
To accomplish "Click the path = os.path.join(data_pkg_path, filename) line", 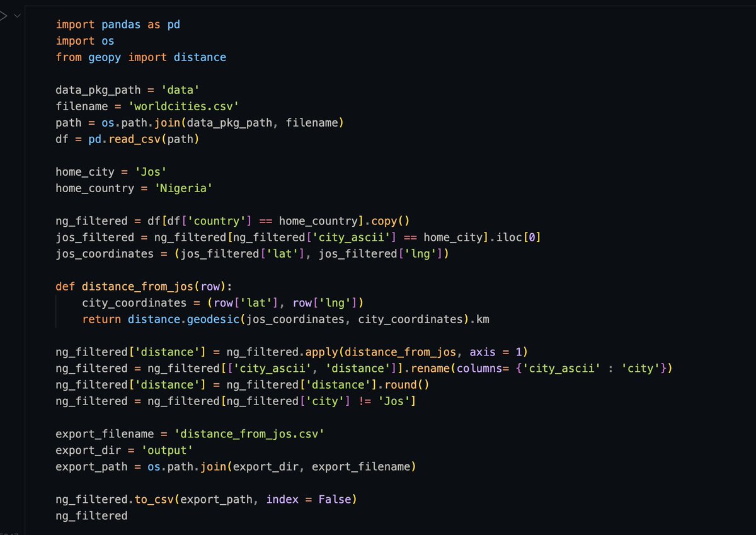I will coord(199,123).
